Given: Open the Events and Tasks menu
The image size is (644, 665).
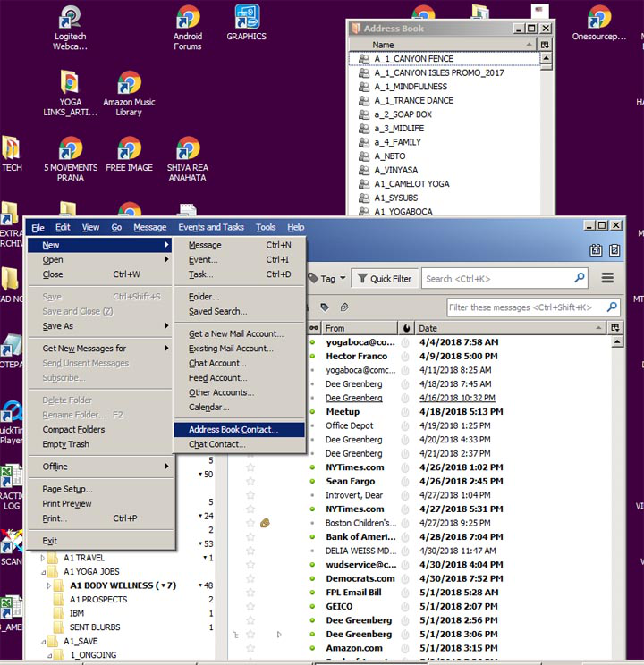Looking at the screenshot, I should pyautogui.click(x=211, y=227).
